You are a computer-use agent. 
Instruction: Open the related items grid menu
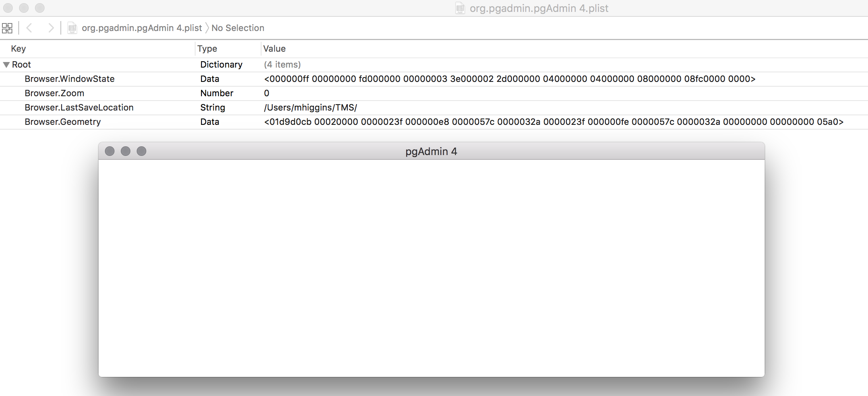click(7, 28)
